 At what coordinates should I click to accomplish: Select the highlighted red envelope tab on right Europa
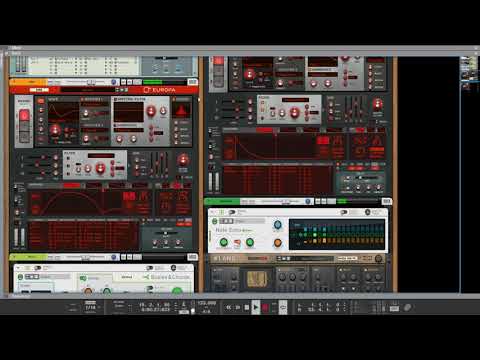(x=265, y=130)
